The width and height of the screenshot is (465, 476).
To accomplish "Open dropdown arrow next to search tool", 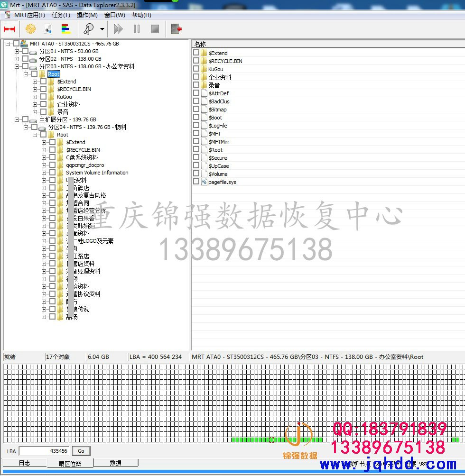I will point(102,29).
